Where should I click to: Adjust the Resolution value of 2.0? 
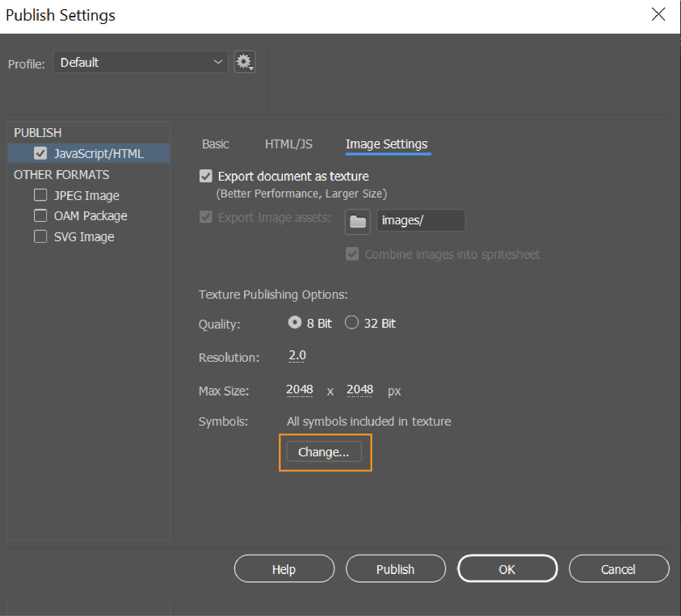297,355
